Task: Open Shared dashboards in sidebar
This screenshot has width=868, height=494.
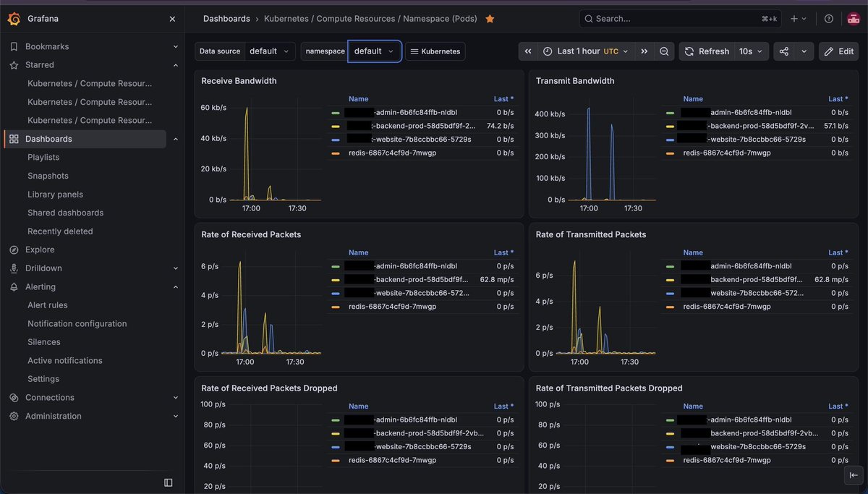Action: click(65, 213)
